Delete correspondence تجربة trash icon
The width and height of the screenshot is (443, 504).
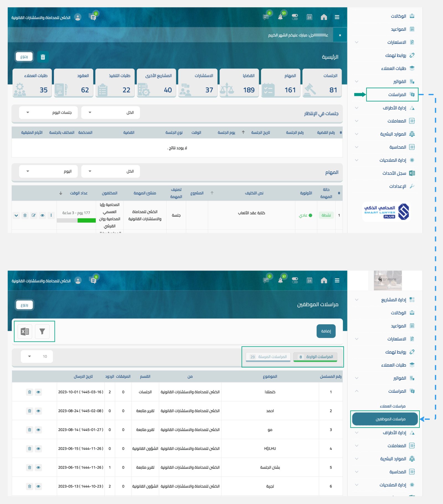point(30,486)
